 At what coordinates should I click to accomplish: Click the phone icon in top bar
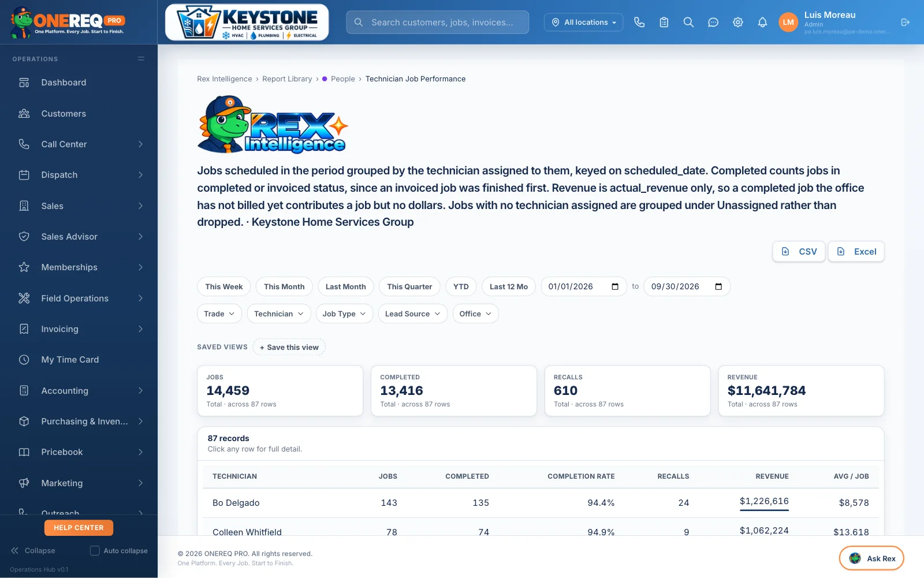[x=639, y=22]
